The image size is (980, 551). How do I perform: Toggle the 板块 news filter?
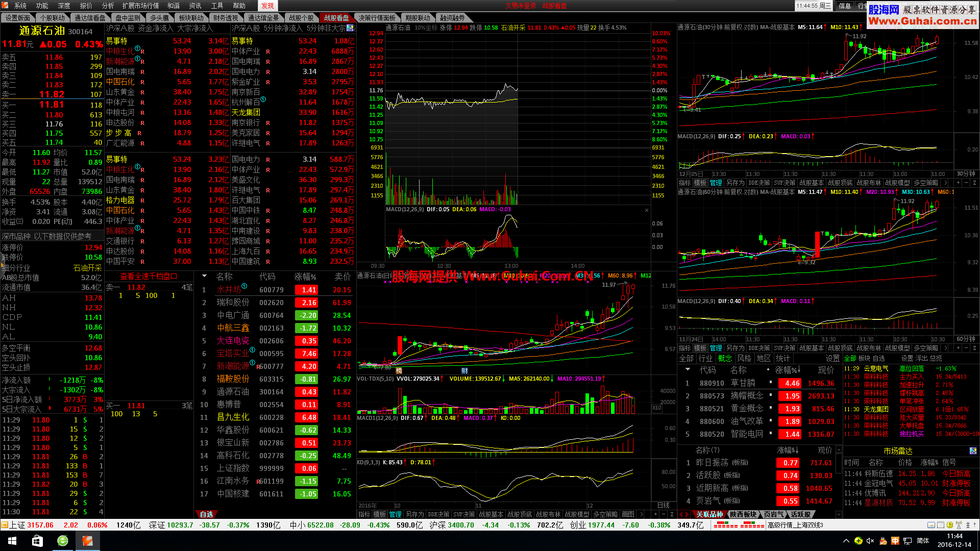864,358
